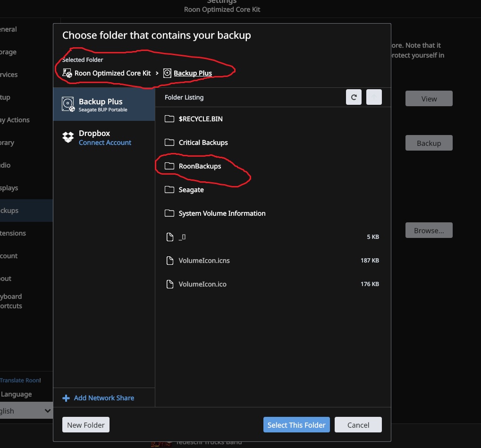Go up one folder level
The height and width of the screenshot is (448, 481).
click(374, 97)
